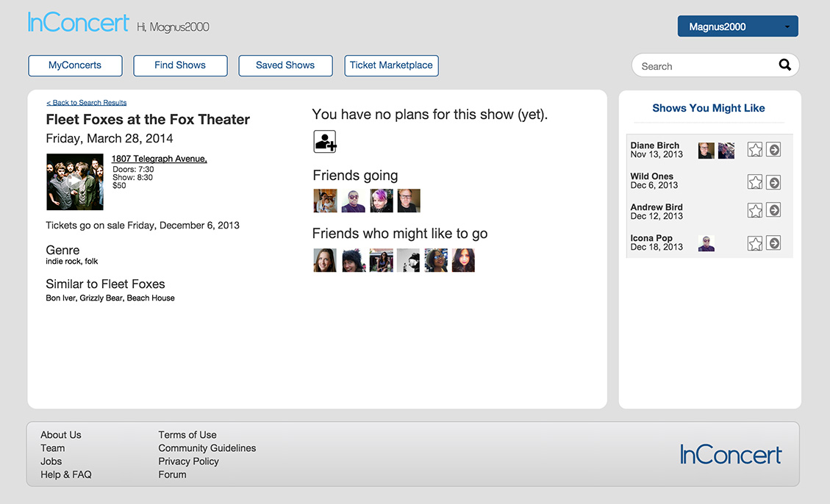This screenshot has width=830, height=504.
Task: Click the 'Doors: 7:30' text
Action: coord(133,169)
